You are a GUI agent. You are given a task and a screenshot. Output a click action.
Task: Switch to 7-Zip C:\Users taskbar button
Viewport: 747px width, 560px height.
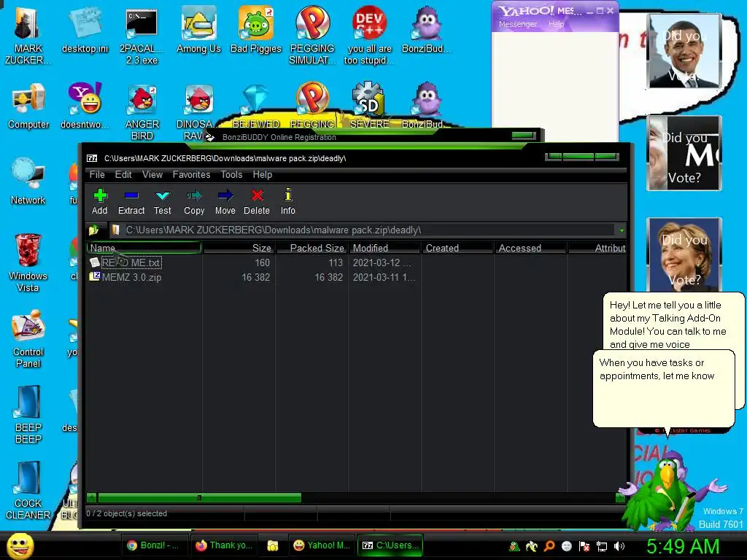390,545
